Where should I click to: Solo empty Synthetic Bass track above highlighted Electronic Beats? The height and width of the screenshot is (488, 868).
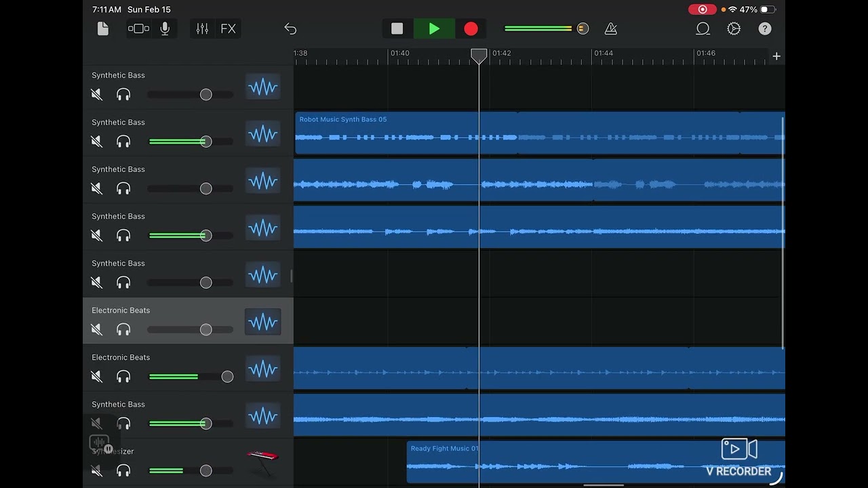[123, 283]
